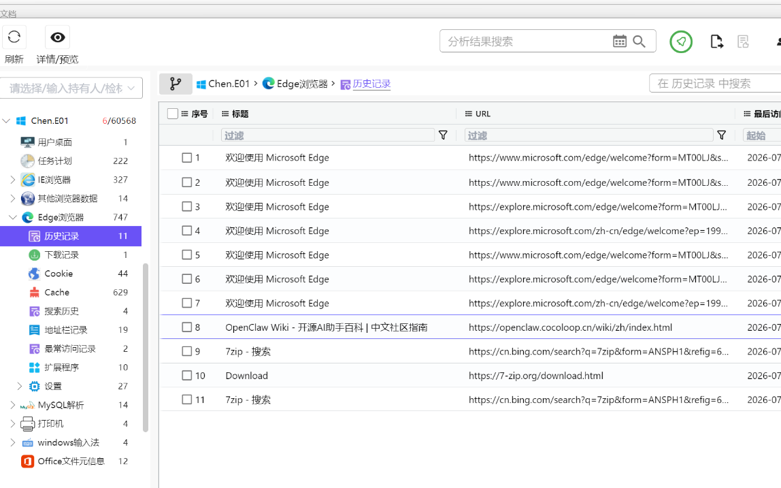The width and height of the screenshot is (781, 488).
Task: Open the 其他浏览器数据 node
Action: [67, 199]
